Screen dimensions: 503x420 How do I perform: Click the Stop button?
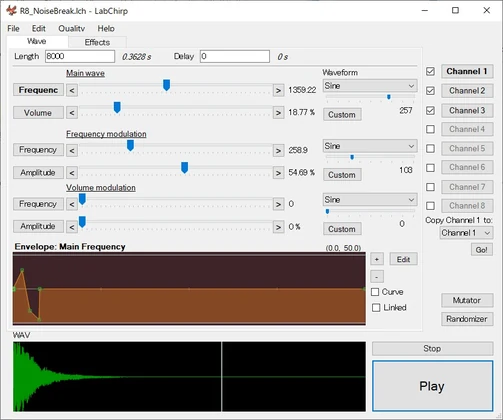[x=432, y=349]
